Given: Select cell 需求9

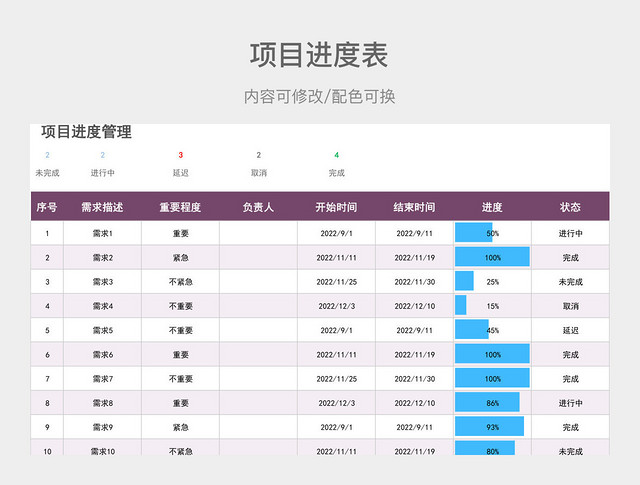Looking at the screenshot, I should (102, 427).
